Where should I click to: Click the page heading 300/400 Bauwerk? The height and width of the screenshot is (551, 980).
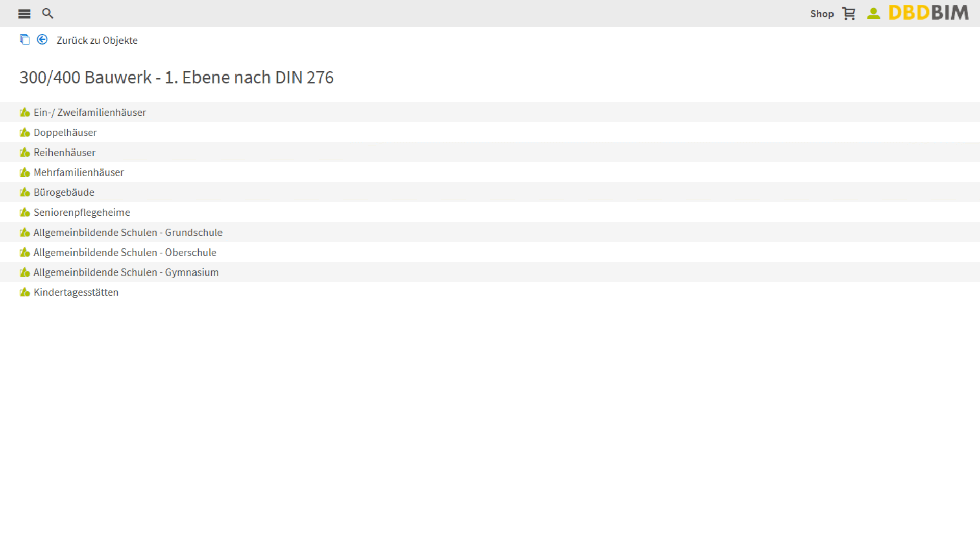pos(177,78)
